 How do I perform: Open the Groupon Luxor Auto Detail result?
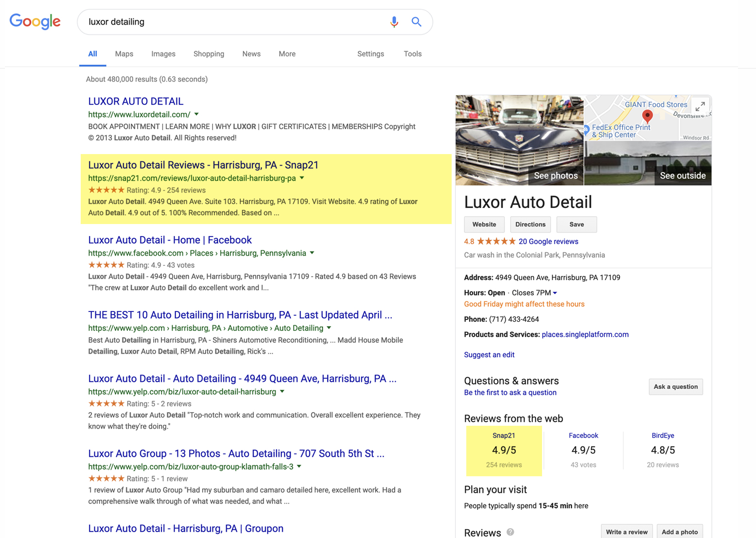point(186,528)
